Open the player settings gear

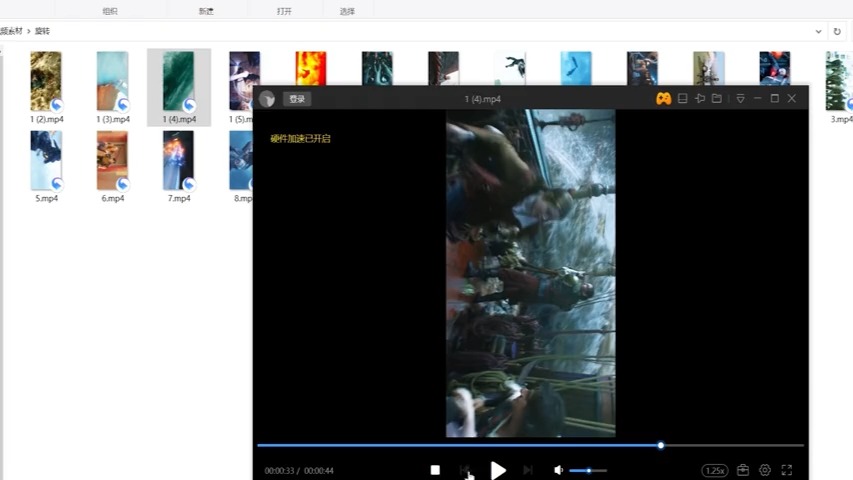(x=765, y=470)
